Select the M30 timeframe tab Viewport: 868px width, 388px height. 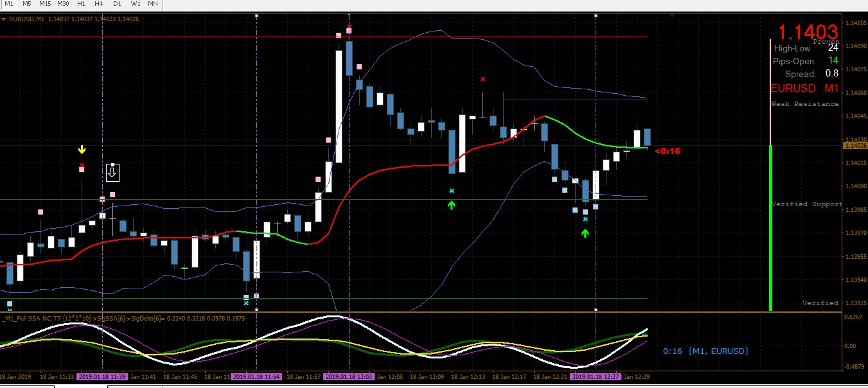63,4
